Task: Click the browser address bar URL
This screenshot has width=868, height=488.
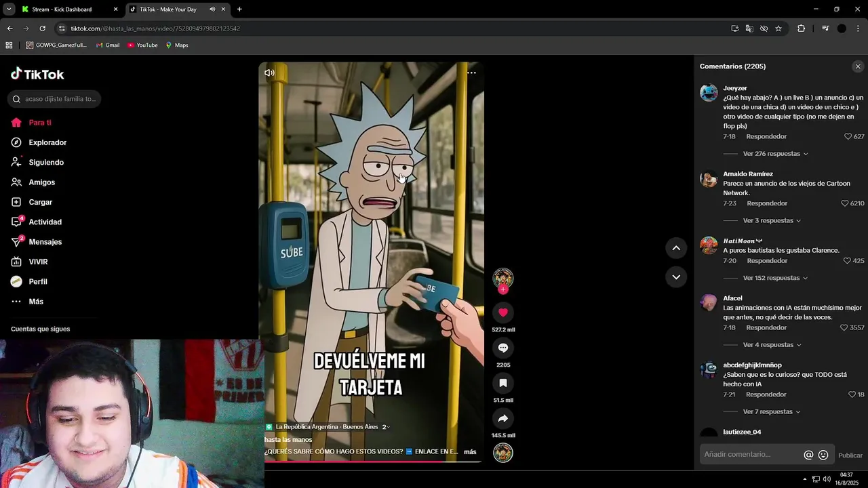Action: coord(155,28)
